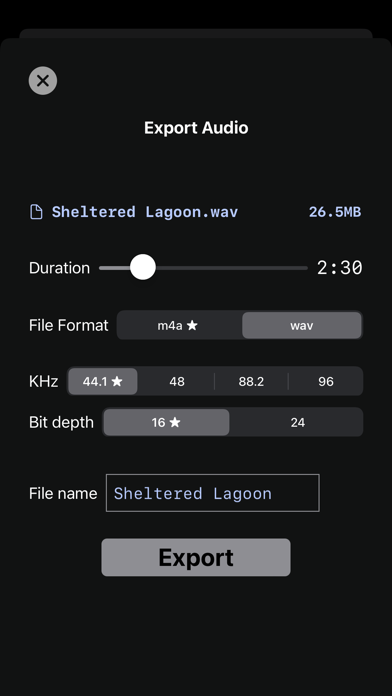Click the star icon on m4a option
Image resolution: width=392 pixels, height=696 pixels.
point(192,325)
